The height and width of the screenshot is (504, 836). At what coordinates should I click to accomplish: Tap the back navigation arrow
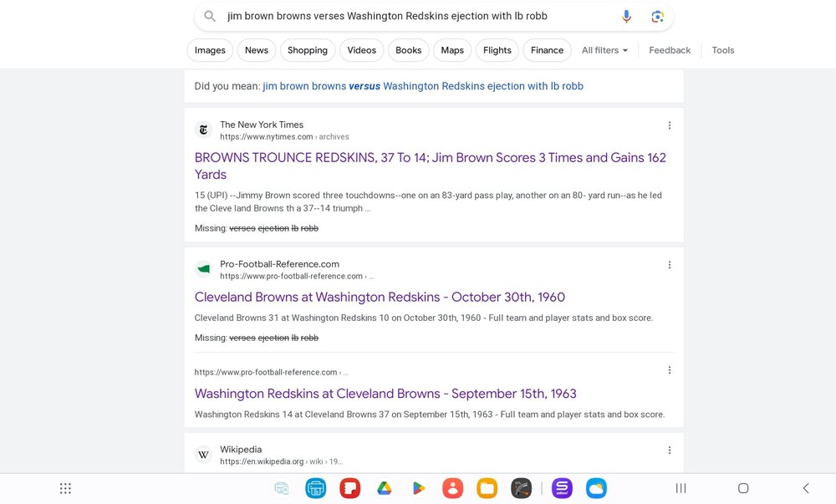tap(806, 489)
